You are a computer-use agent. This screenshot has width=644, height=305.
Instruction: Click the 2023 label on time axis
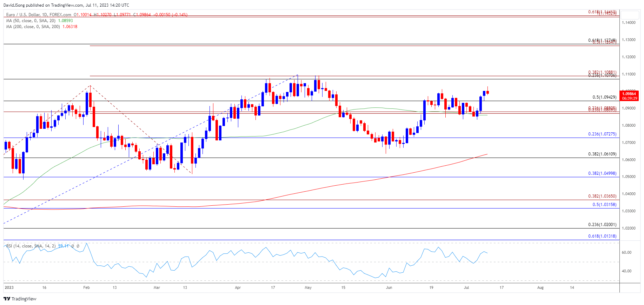[9, 287]
